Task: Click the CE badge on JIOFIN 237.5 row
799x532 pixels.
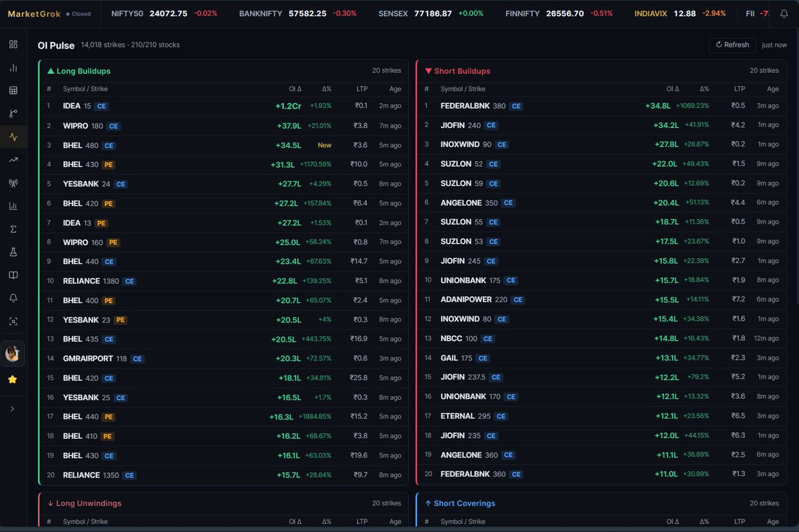Action: pyautogui.click(x=496, y=378)
